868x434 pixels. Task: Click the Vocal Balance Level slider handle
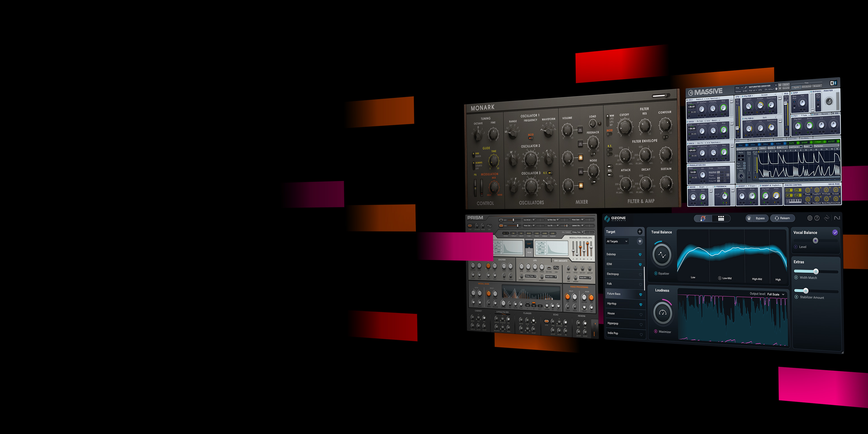coord(815,241)
